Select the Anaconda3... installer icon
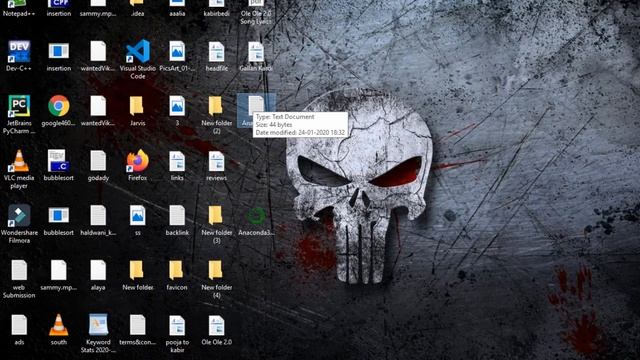The image size is (640, 360). tap(256, 221)
